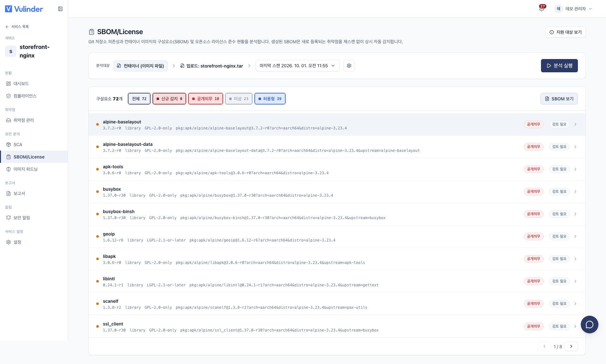This screenshot has width=606, height=364.
Task: Open 보고서 in the sidebar
Action: 34,194
